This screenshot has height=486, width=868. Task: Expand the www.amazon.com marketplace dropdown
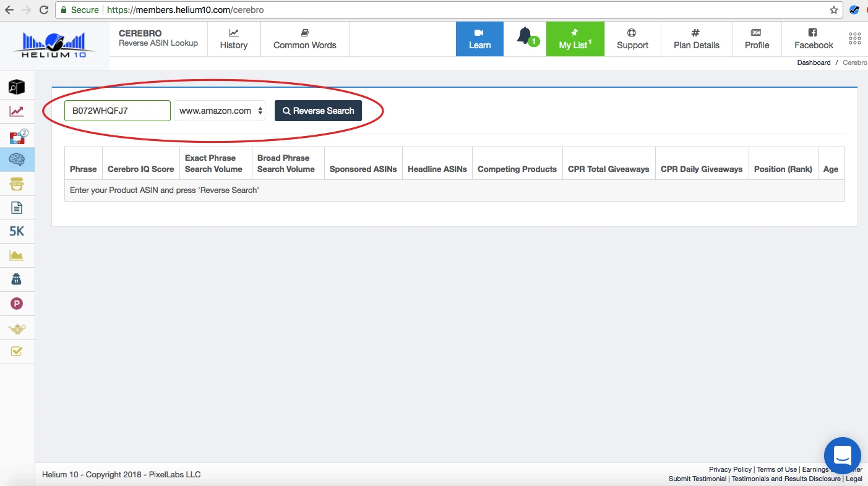(220, 111)
